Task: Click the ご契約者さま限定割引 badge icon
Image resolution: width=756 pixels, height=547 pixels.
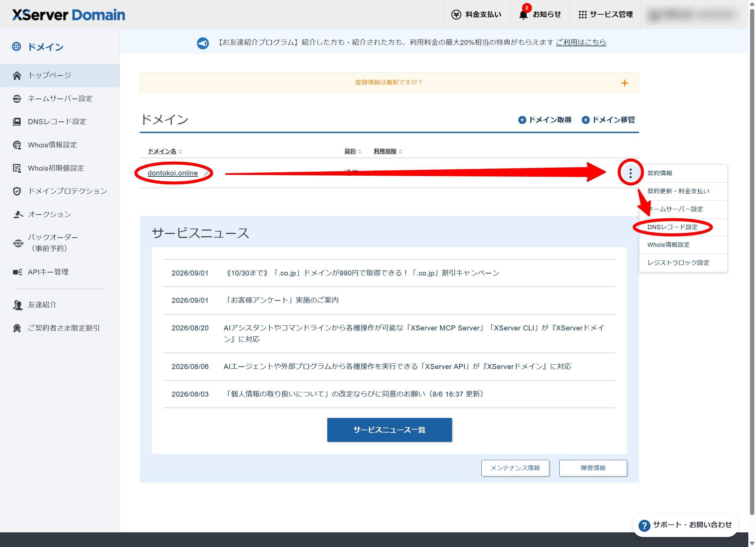Action: [x=17, y=328]
